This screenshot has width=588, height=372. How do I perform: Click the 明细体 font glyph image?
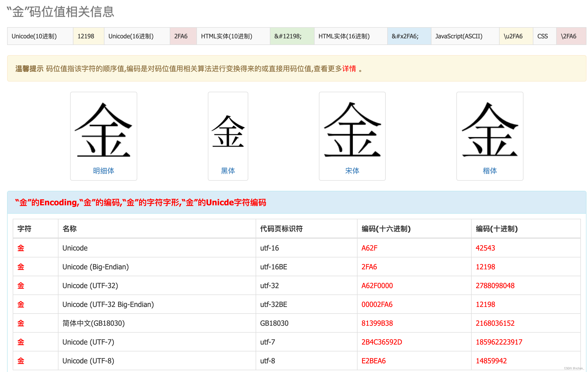coord(103,129)
